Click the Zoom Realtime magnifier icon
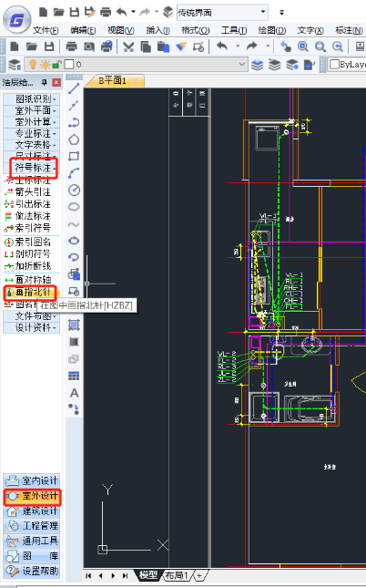 303,46
